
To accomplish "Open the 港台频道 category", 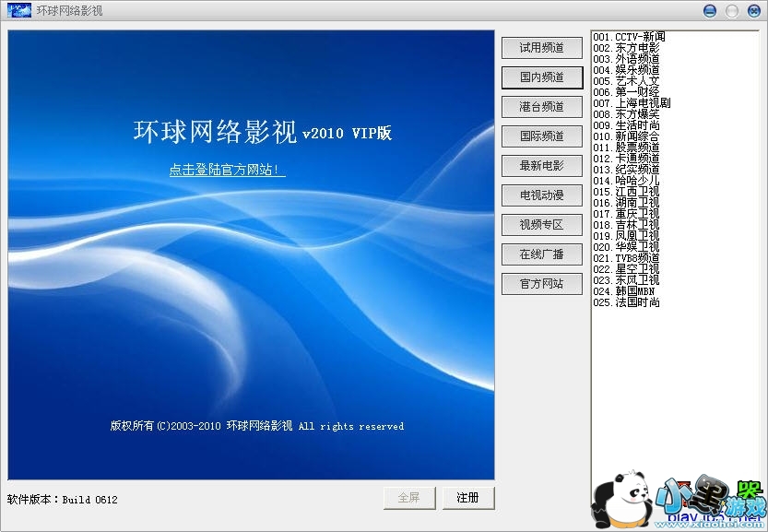I will coord(542,106).
